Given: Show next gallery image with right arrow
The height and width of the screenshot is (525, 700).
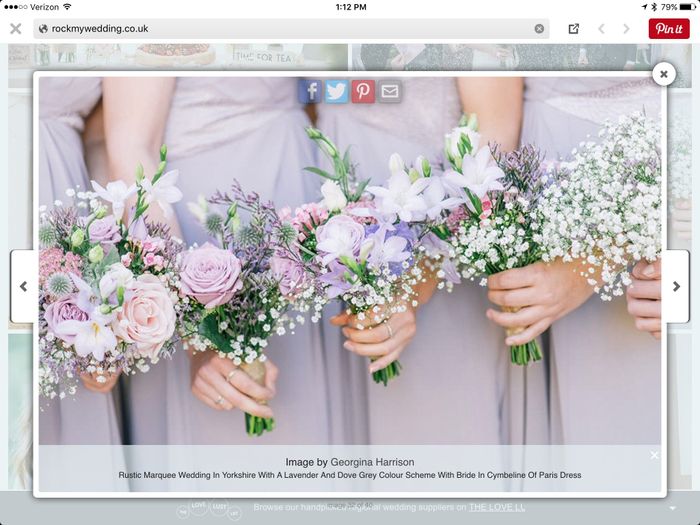Looking at the screenshot, I should point(677,286).
